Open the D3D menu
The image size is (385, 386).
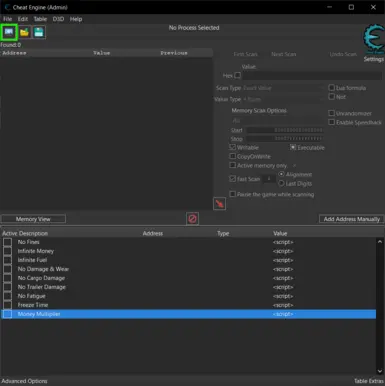point(58,19)
